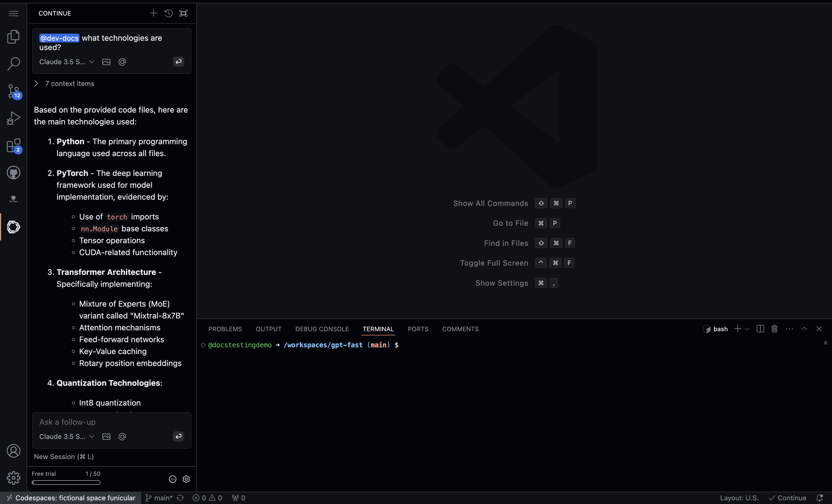832x504 pixels.
Task: Open the new terminal launch profile dropdown
Action: 747,329
